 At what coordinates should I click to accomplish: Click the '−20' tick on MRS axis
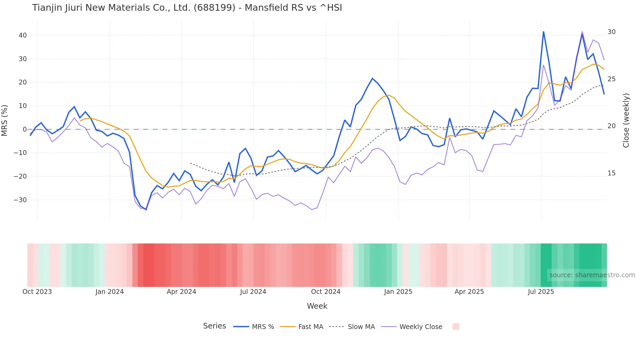pos(20,176)
